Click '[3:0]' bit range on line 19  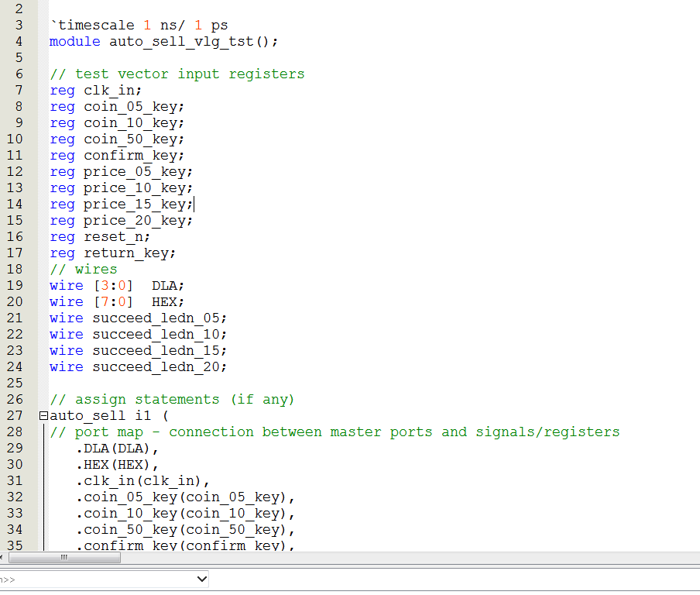click(113, 286)
